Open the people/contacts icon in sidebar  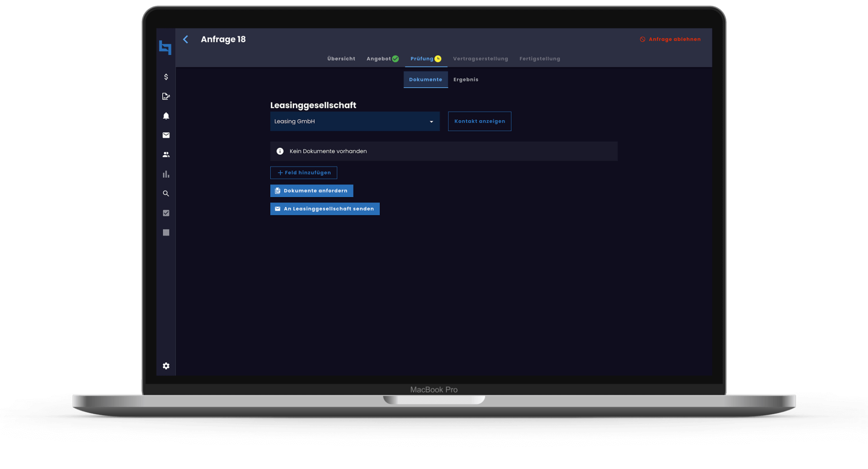[x=166, y=155]
